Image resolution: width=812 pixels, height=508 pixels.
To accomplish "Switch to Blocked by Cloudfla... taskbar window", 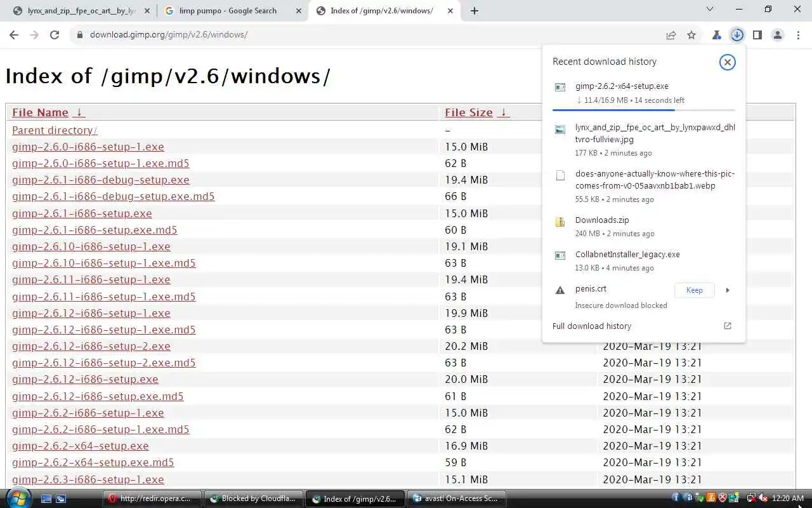I will coord(254,498).
